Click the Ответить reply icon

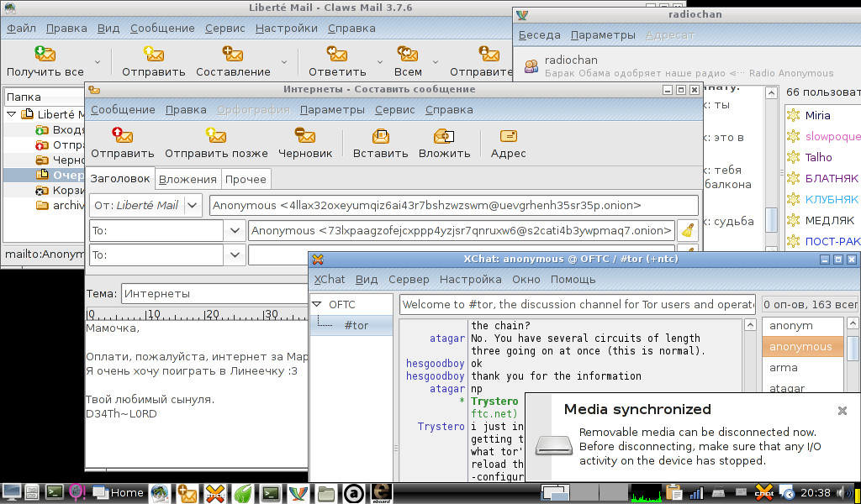click(336, 54)
